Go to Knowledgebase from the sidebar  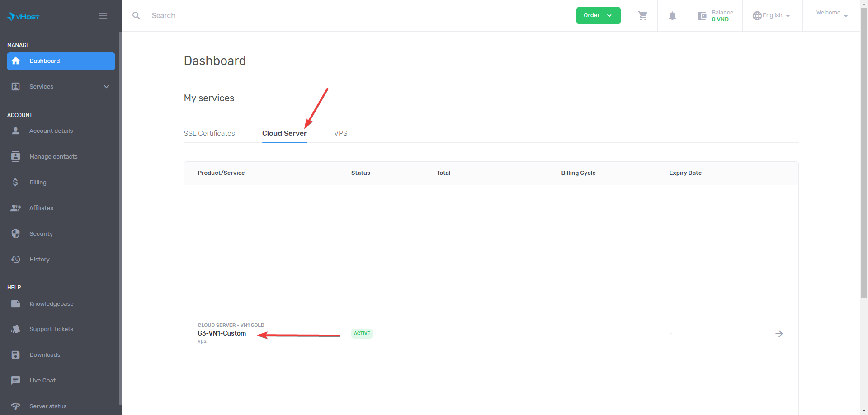click(52, 303)
